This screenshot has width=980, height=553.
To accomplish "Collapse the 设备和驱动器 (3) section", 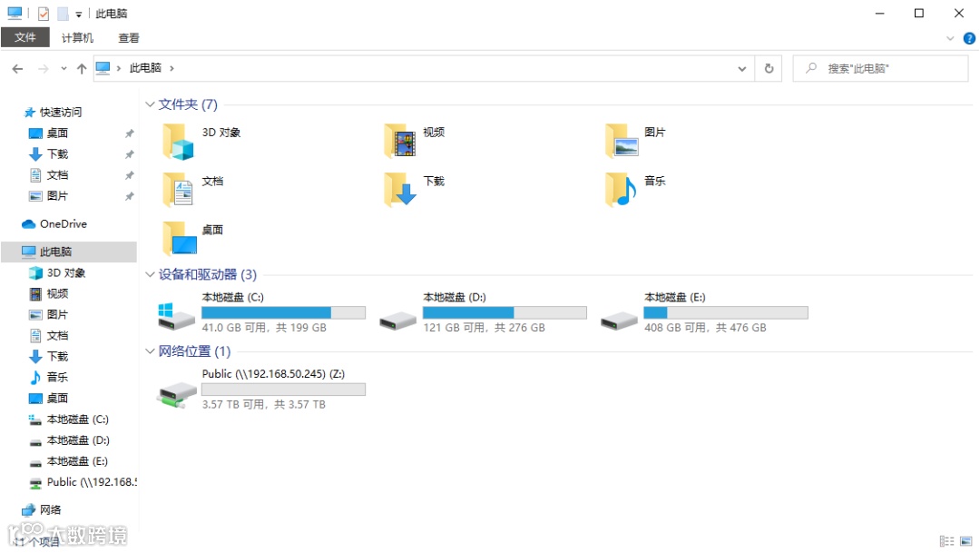I will [x=150, y=274].
